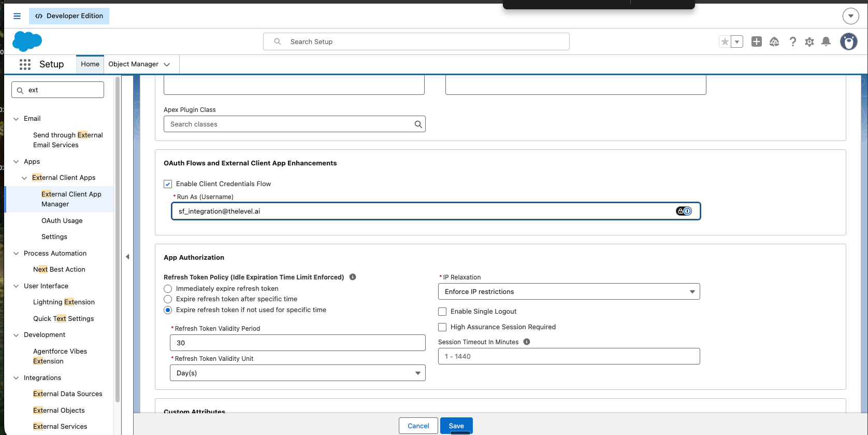Click the favorites star icon
The image size is (868, 435).
click(x=725, y=41)
